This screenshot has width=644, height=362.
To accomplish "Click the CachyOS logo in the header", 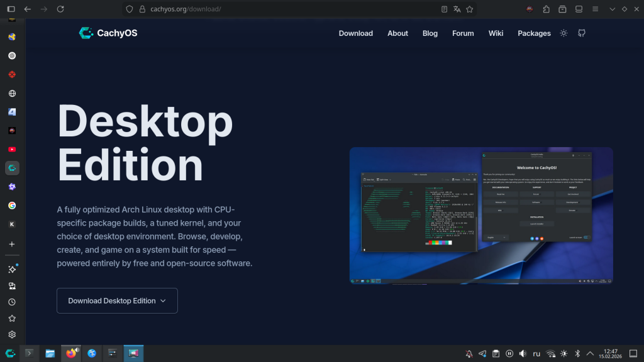I will pos(108,33).
